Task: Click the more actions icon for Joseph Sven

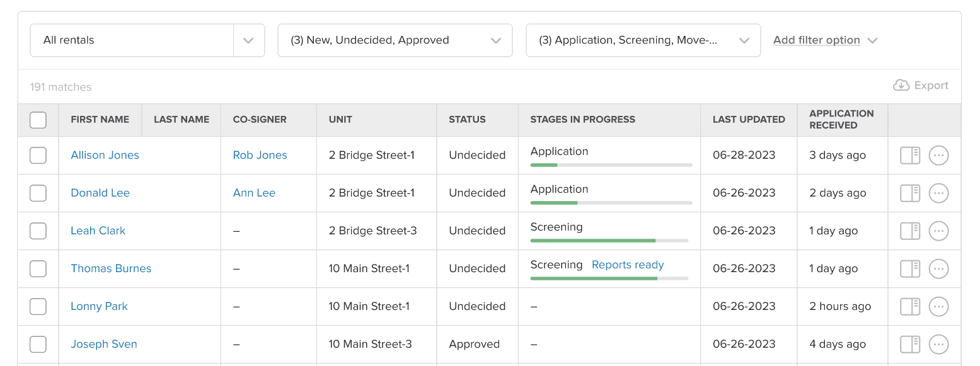Action: [938, 344]
